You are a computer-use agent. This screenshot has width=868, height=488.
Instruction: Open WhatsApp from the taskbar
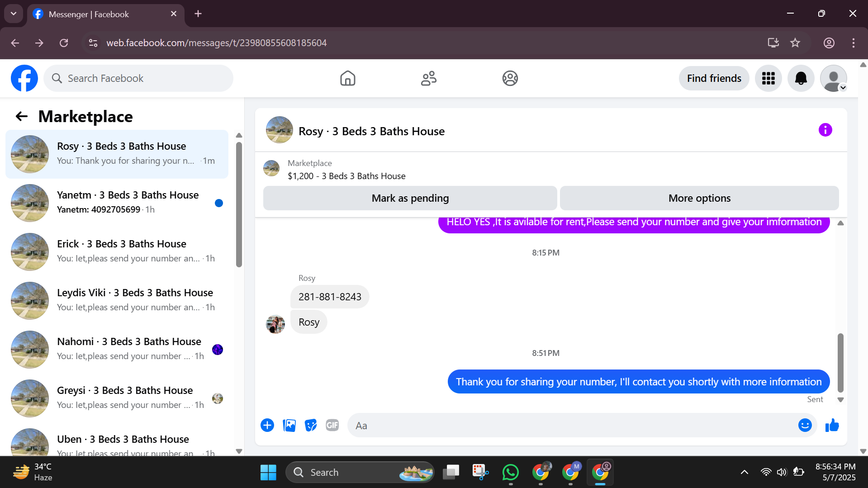point(511,473)
